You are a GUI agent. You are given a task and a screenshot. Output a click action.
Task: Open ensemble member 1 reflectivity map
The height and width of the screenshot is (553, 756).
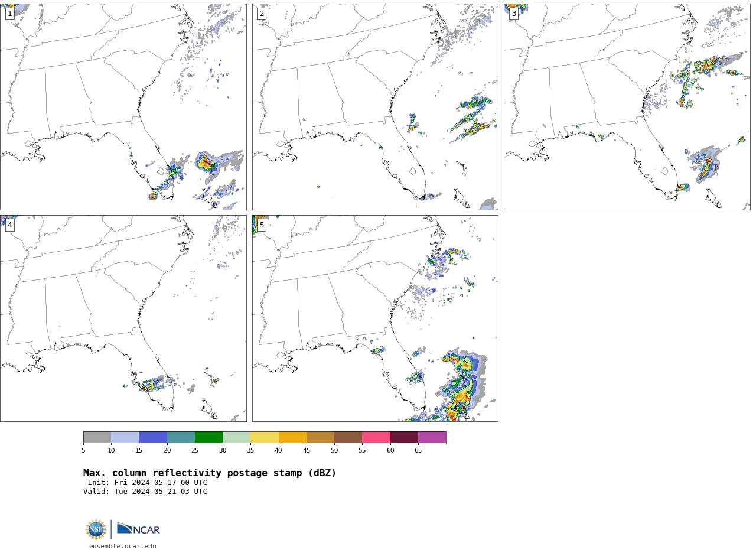click(123, 107)
